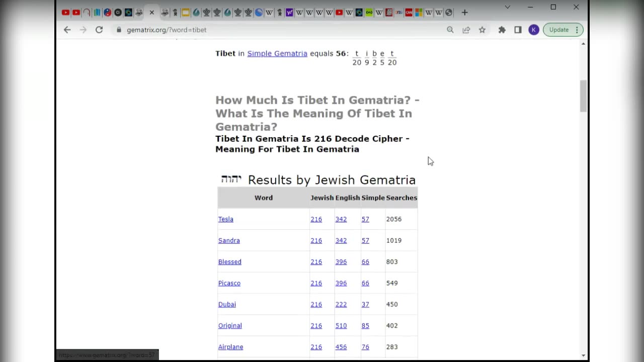644x362 pixels.
Task: Click English value 342 in Sandra row
Action: 341,240
